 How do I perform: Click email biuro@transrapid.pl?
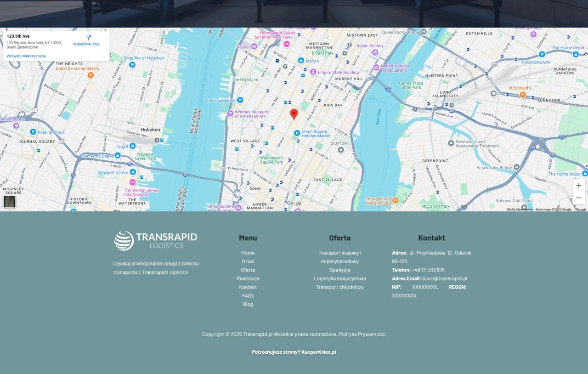[445, 278]
